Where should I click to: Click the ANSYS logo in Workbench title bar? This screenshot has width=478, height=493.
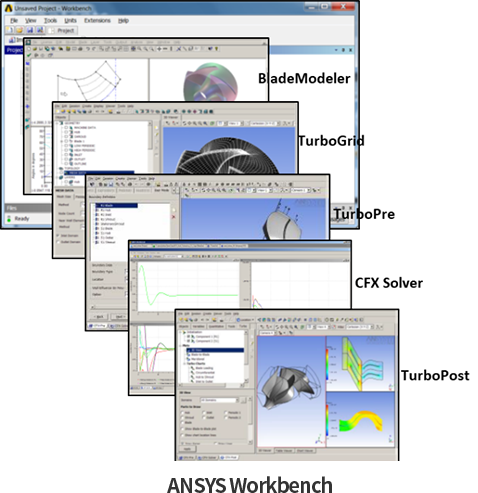click(x=8, y=8)
